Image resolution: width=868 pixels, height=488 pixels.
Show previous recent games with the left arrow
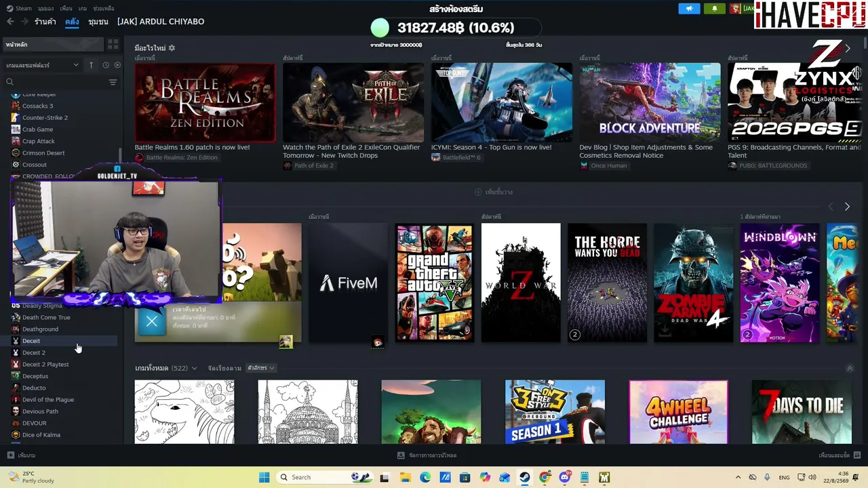[831, 207]
